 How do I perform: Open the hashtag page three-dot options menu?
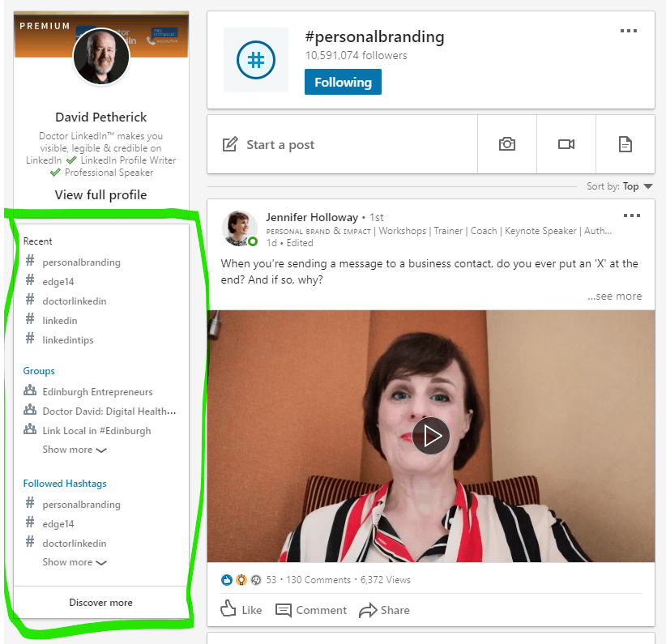pos(628,31)
